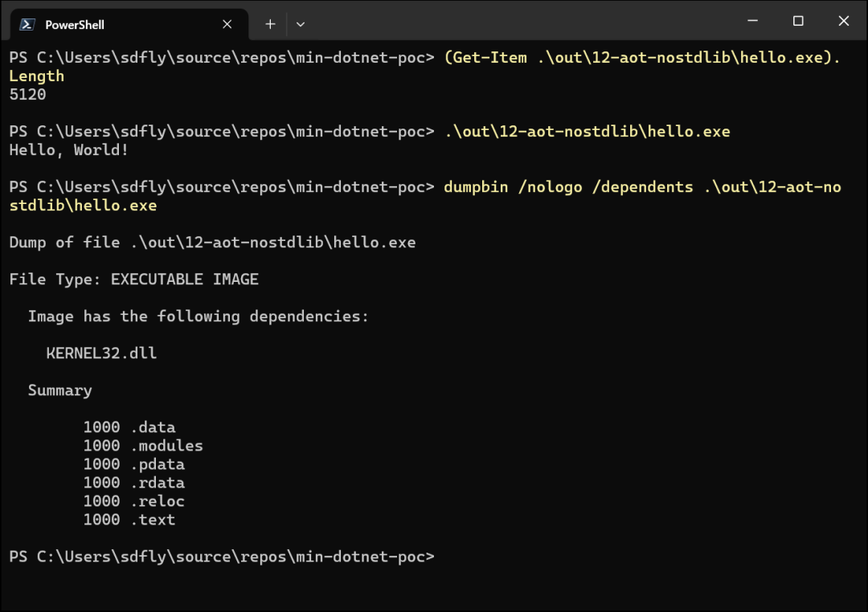Click the 1000 .modules row
Viewport: 868px width, 612px height.
(143, 446)
